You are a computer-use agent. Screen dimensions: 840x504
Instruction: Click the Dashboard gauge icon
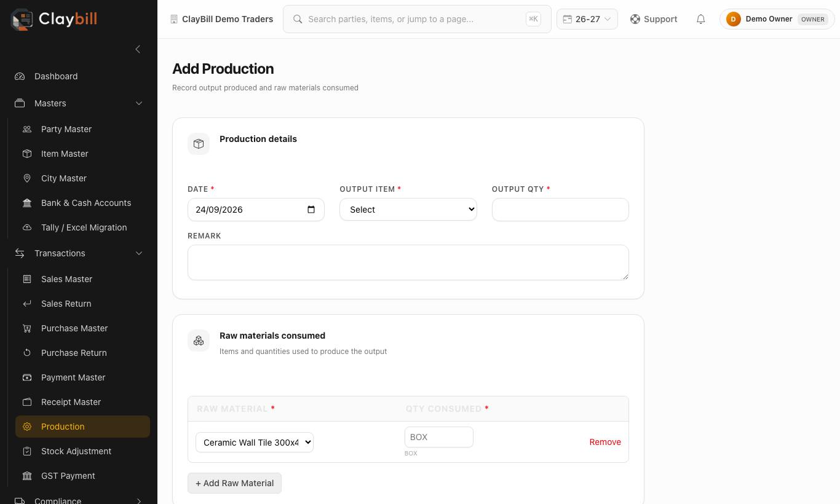(20, 76)
